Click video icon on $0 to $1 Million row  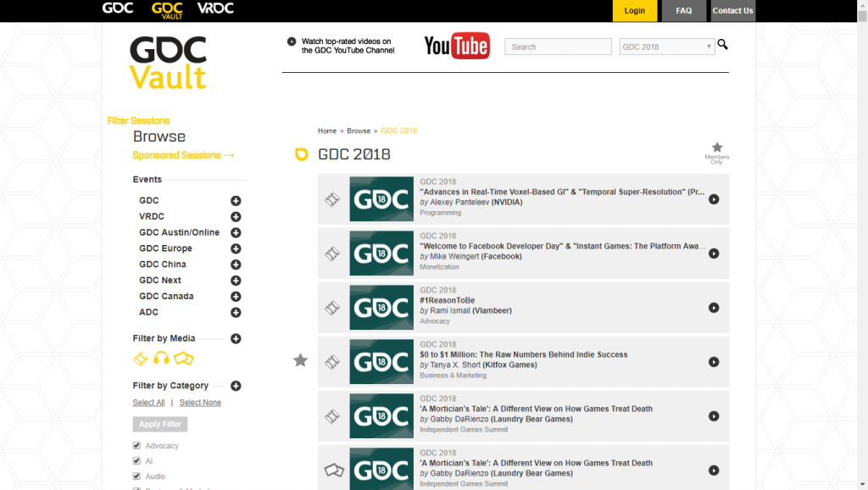tap(332, 362)
